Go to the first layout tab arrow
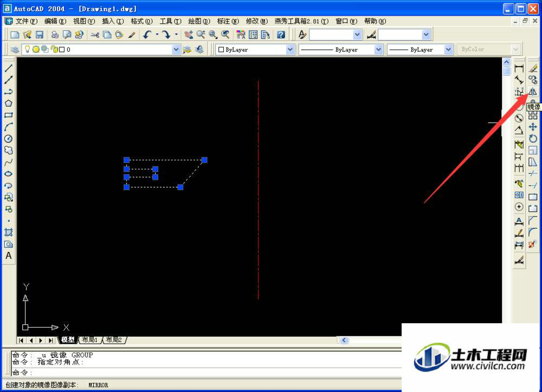This screenshot has height=392, width=542. 22,340
